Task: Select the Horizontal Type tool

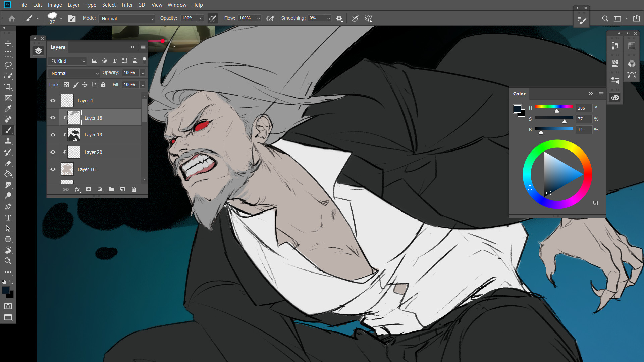Action: click(8, 218)
